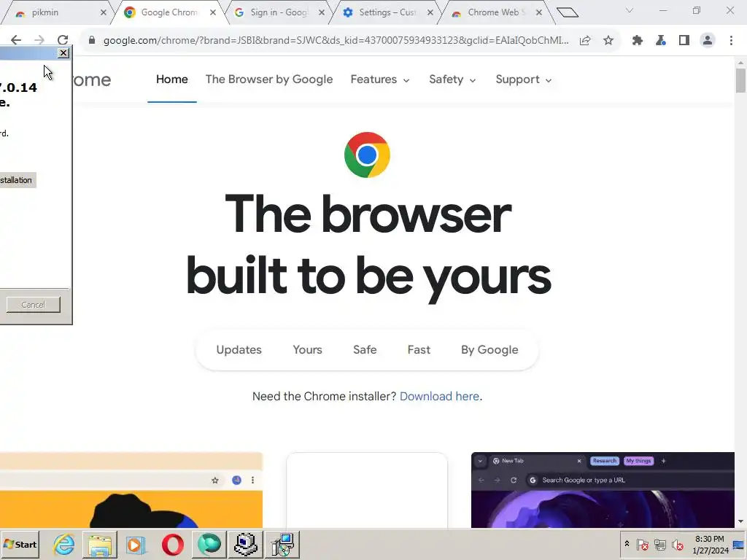747x560 pixels.
Task: Close the installer dialog with X
Action: click(63, 52)
